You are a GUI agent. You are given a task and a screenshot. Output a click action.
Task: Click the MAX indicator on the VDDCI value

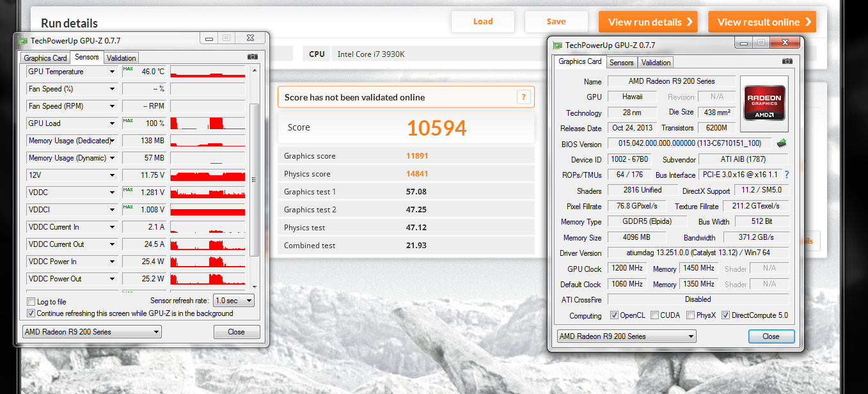(128, 207)
